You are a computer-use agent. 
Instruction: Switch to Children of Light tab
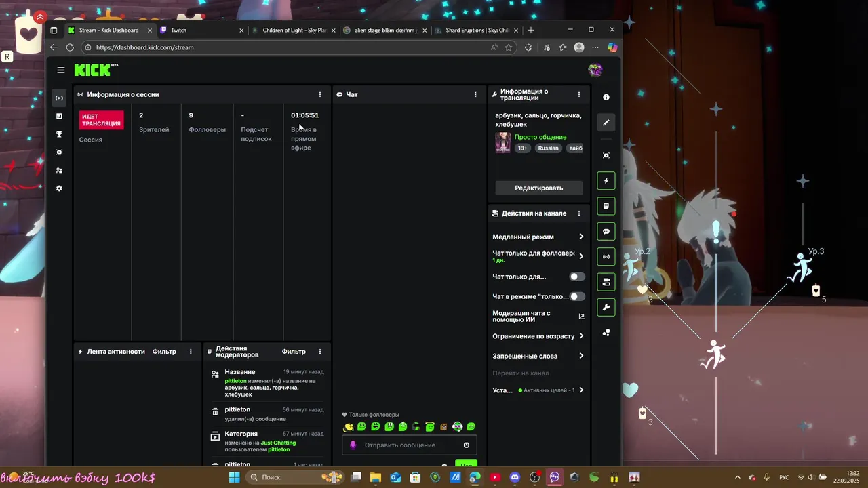tap(292, 30)
